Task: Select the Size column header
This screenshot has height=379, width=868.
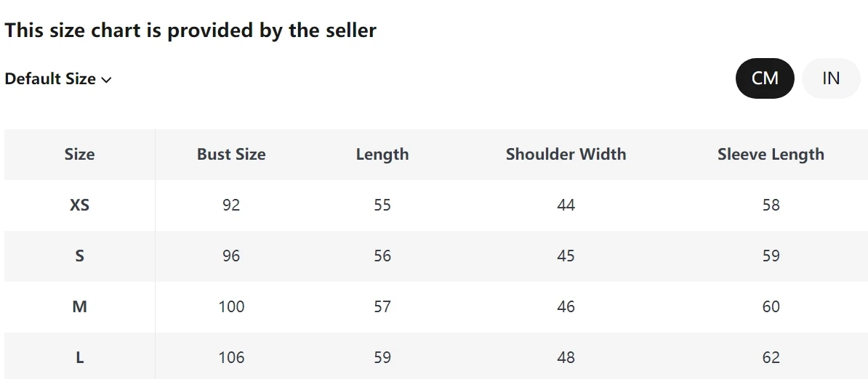Action: point(79,154)
